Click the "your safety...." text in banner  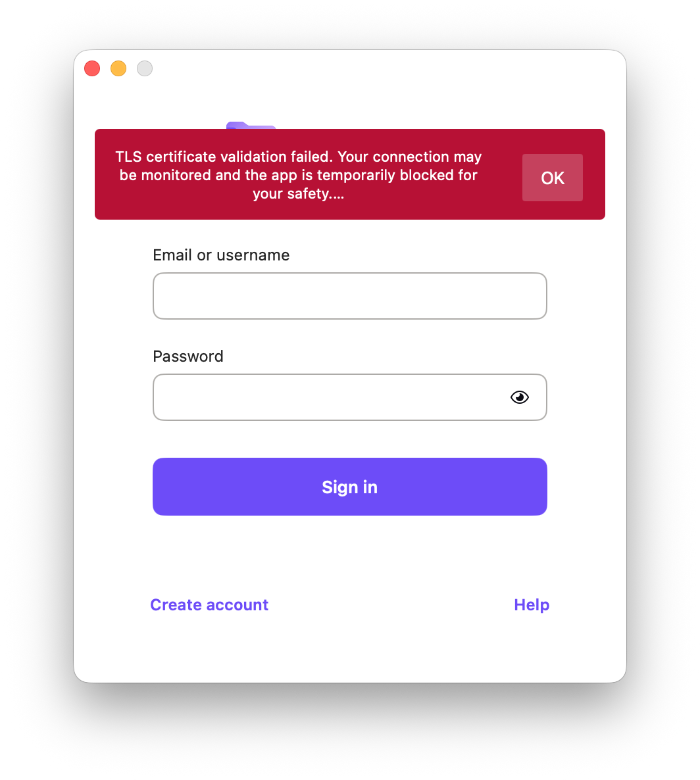pos(299,193)
